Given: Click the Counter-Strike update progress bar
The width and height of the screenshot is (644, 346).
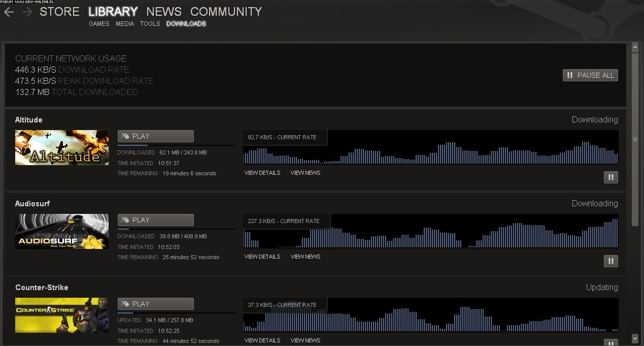Looking at the screenshot, I should click(177, 313).
